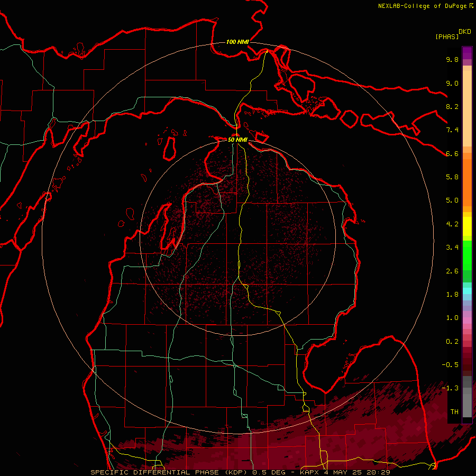Screen dimensions: 476x476
Task: Click the 1.8 legend scale value
Action: (452, 295)
